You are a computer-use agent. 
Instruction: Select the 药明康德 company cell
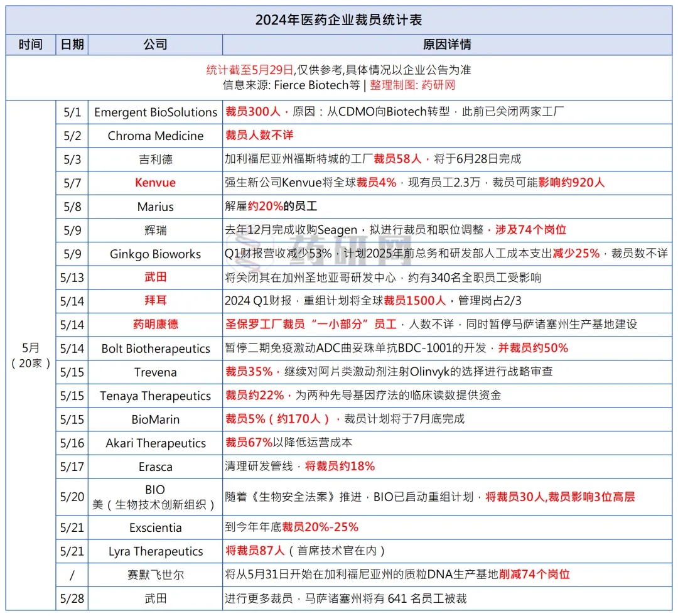(155, 325)
